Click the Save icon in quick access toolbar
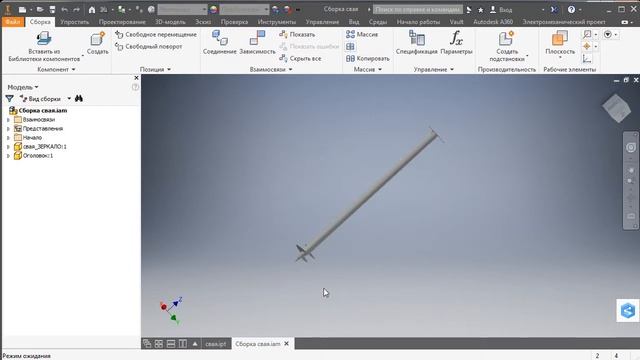This screenshot has width=640, height=360. tap(52, 9)
